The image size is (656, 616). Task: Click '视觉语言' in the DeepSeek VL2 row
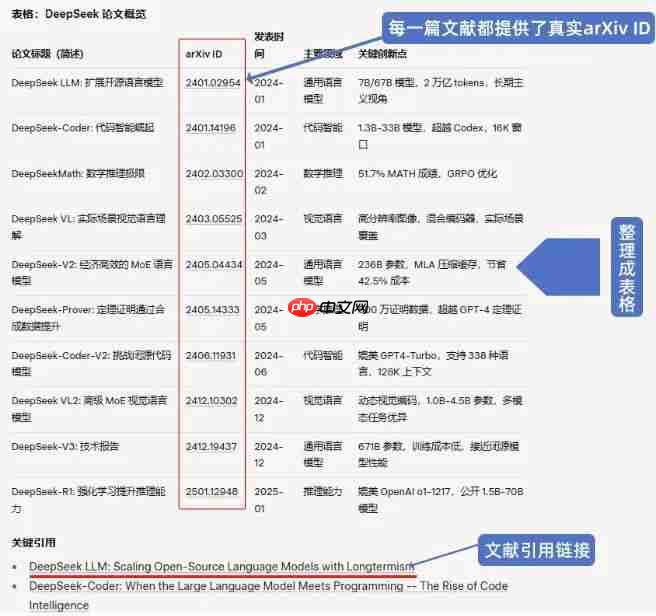pos(323,401)
